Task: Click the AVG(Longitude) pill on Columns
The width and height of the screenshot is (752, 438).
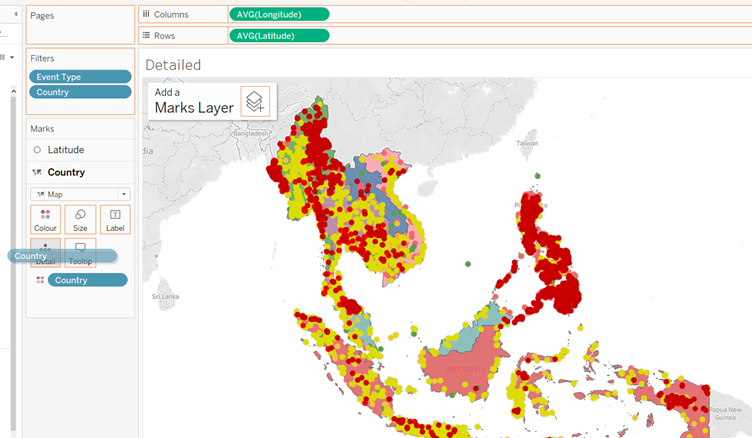Action: click(x=279, y=14)
